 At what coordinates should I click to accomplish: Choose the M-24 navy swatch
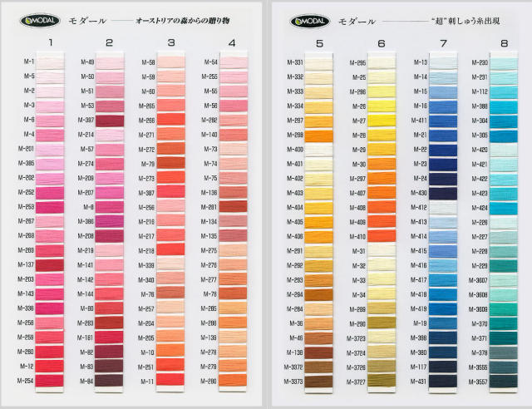click(x=443, y=178)
